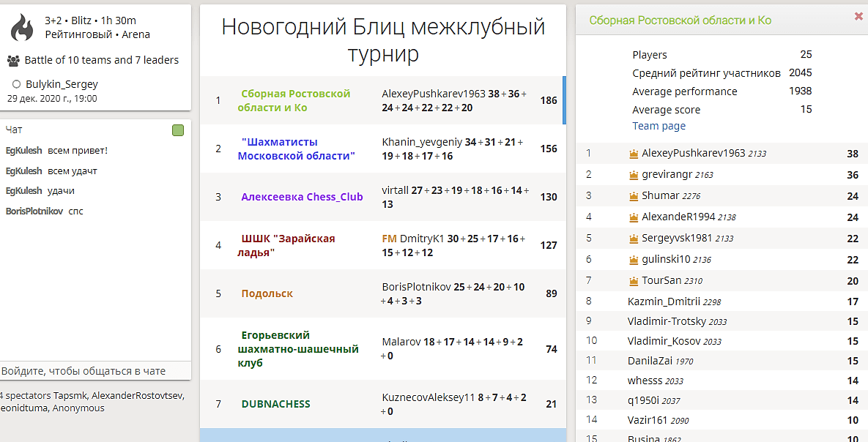
Task: Click the crown icon beside AlexeyPushkarev1963
Action: tap(634, 154)
